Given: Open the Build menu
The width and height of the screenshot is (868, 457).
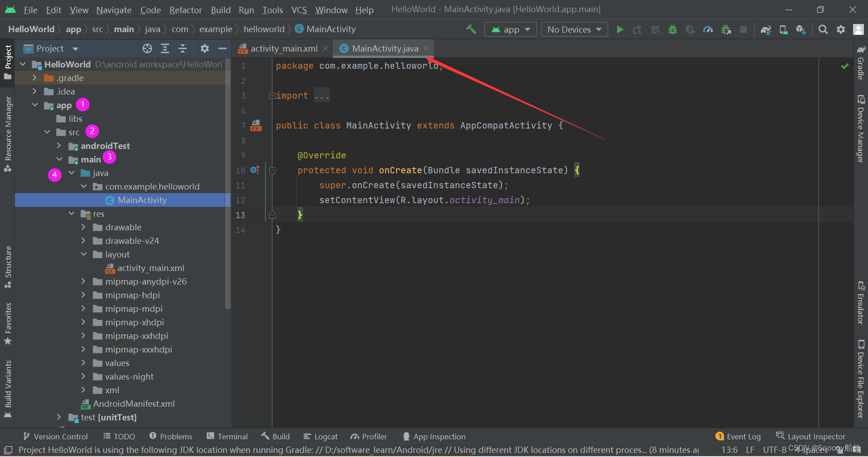Looking at the screenshot, I should pyautogui.click(x=221, y=10).
